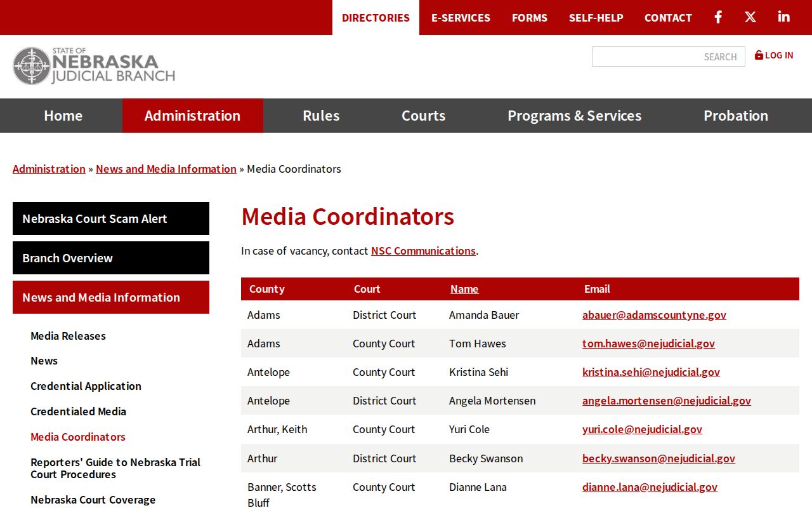Open Credentialed Media sidebar link
The width and height of the screenshot is (812, 508).
[x=78, y=411]
